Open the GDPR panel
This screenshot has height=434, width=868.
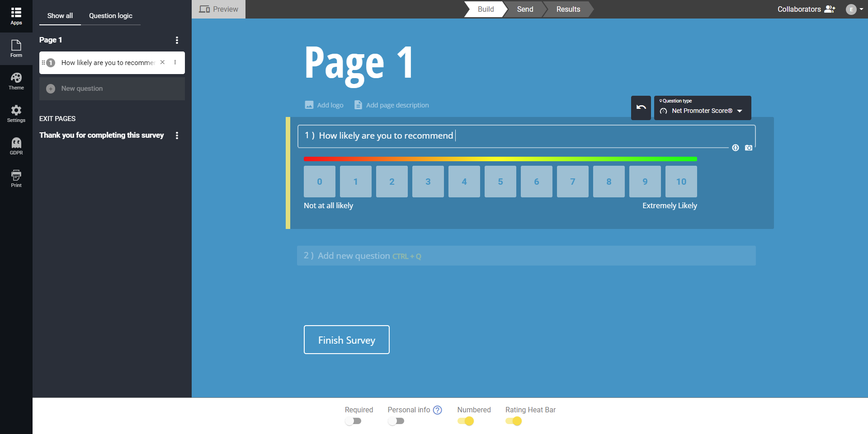16,146
